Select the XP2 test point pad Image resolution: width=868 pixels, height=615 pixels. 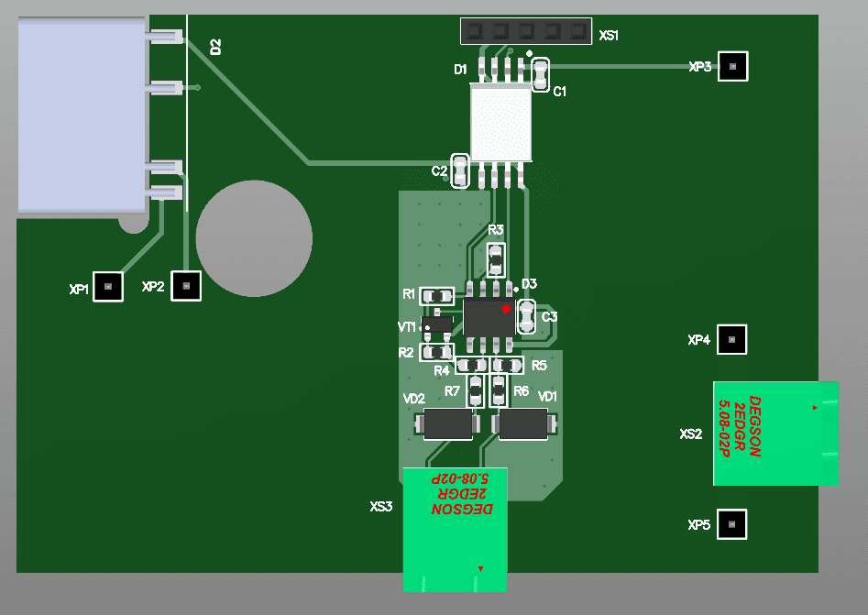pos(186,286)
